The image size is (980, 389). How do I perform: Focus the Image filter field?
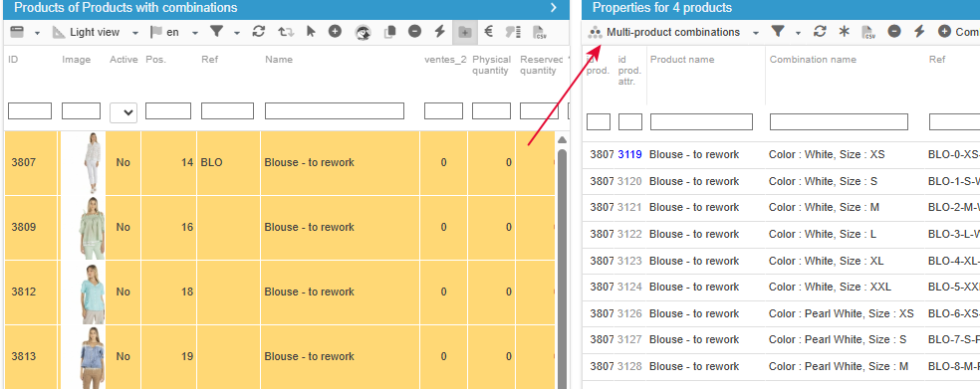(82, 111)
